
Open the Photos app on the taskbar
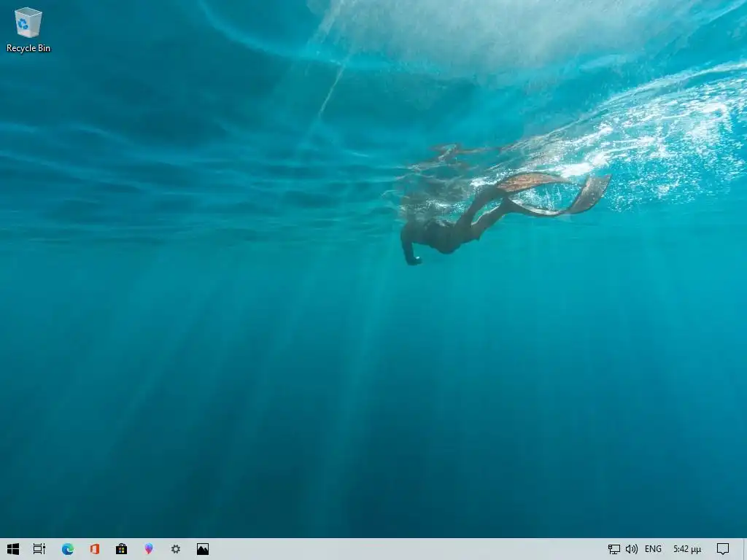pyautogui.click(x=203, y=549)
